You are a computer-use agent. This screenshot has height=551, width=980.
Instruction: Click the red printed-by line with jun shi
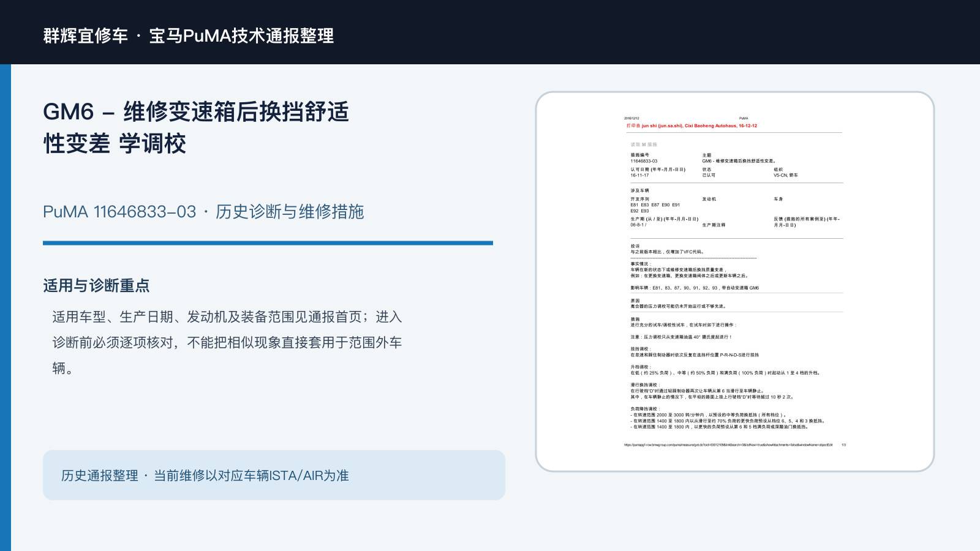coord(692,126)
